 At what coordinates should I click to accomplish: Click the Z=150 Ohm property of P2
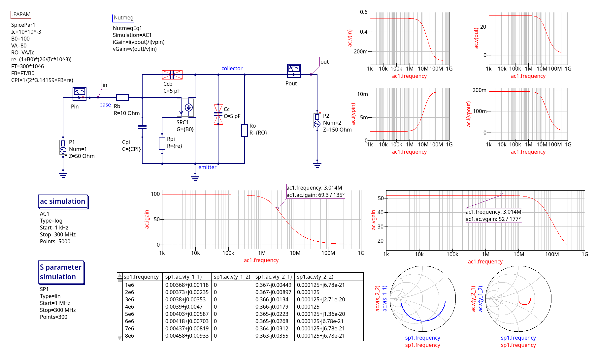pos(337,130)
